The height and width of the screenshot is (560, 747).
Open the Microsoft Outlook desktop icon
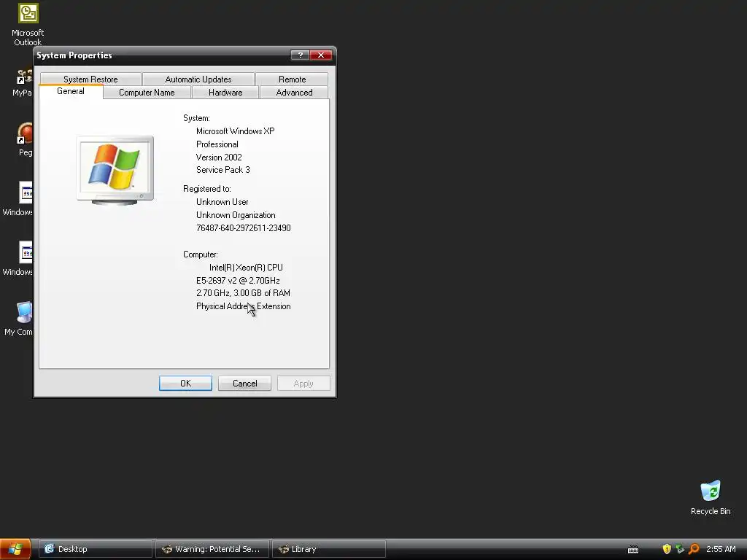(x=28, y=24)
